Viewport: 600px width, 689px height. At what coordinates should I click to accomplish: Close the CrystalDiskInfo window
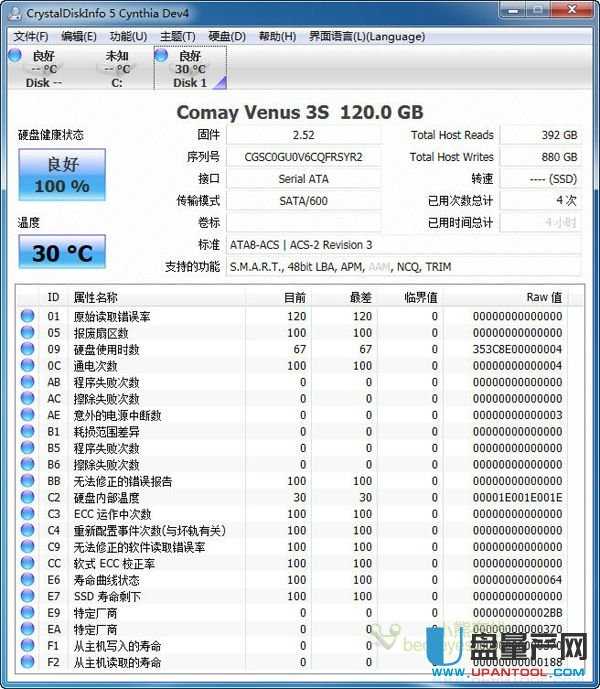(572, 10)
